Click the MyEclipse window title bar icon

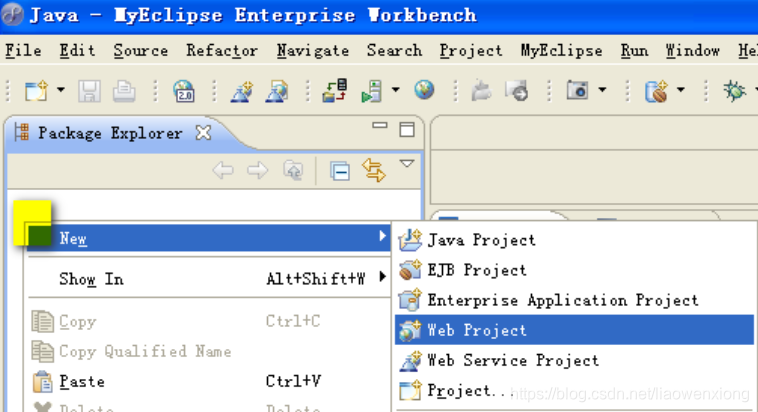click(13, 15)
